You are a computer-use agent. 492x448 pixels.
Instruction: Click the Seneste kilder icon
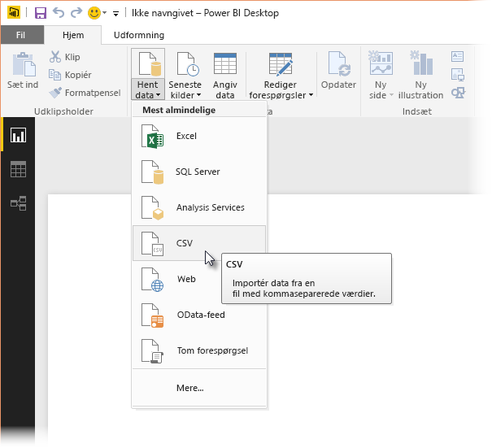pos(187,64)
